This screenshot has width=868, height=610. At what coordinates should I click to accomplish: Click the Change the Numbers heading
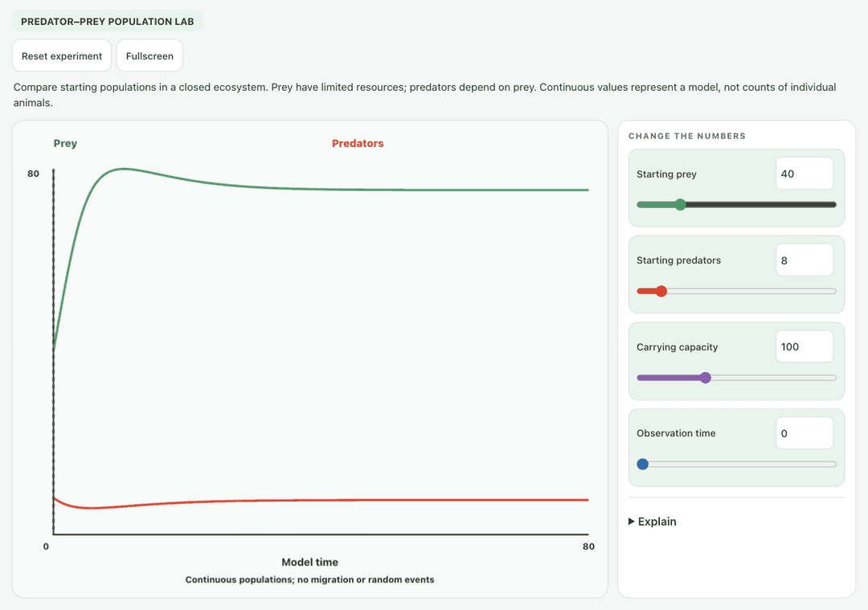coord(687,136)
